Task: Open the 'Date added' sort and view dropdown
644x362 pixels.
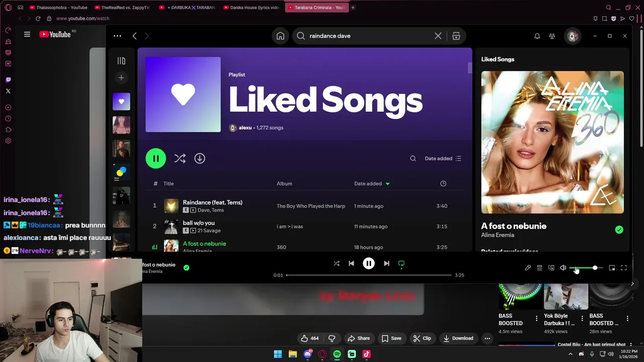Action: [x=443, y=158]
